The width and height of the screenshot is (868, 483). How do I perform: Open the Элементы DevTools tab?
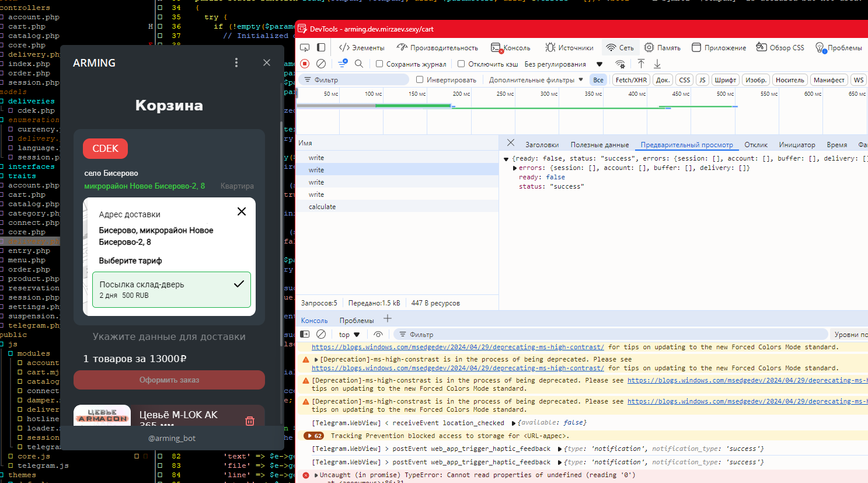click(x=361, y=47)
